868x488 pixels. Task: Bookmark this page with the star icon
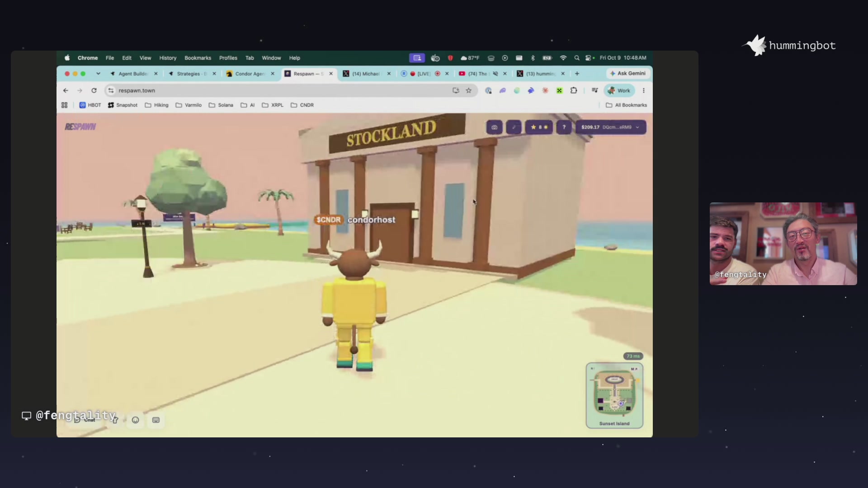pos(469,90)
